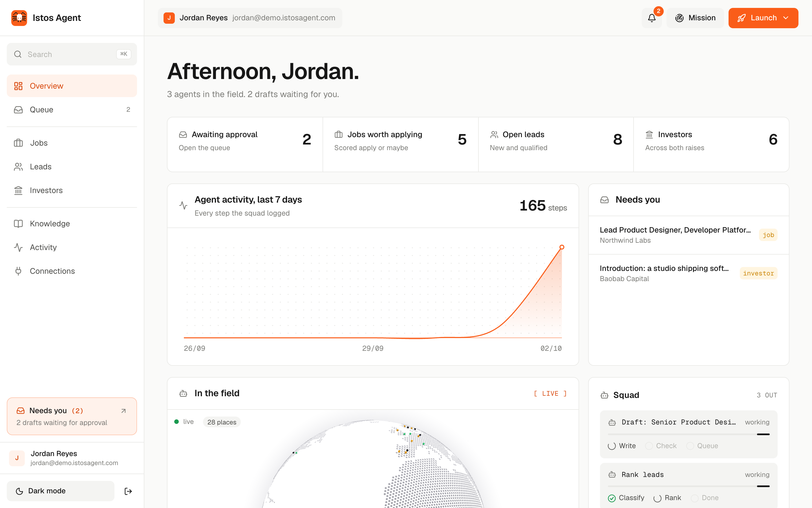The width and height of the screenshot is (812, 508).
Task: Open the Lead Product Designer draft from Northwind Labs
Action: coord(689,235)
